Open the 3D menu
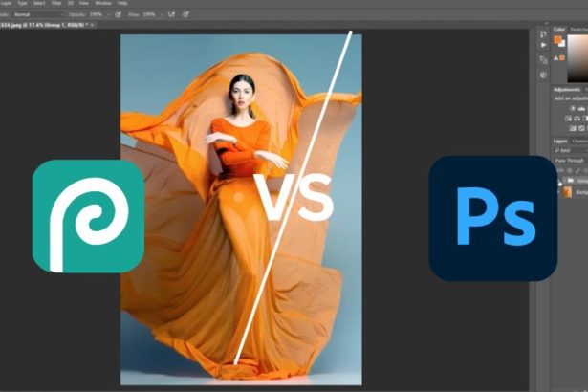This screenshot has width=588, height=392. 71,3
